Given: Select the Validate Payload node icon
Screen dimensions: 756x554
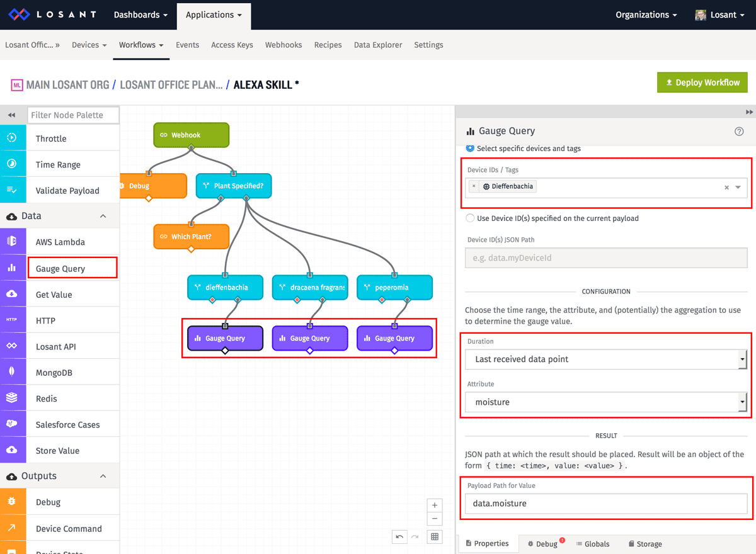Looking at the screenshot, I should [x=12, y=190].
